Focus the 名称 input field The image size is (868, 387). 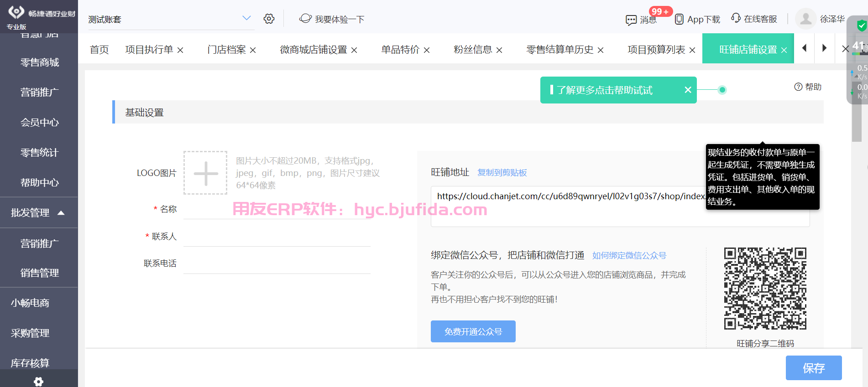tap(277, 210)
